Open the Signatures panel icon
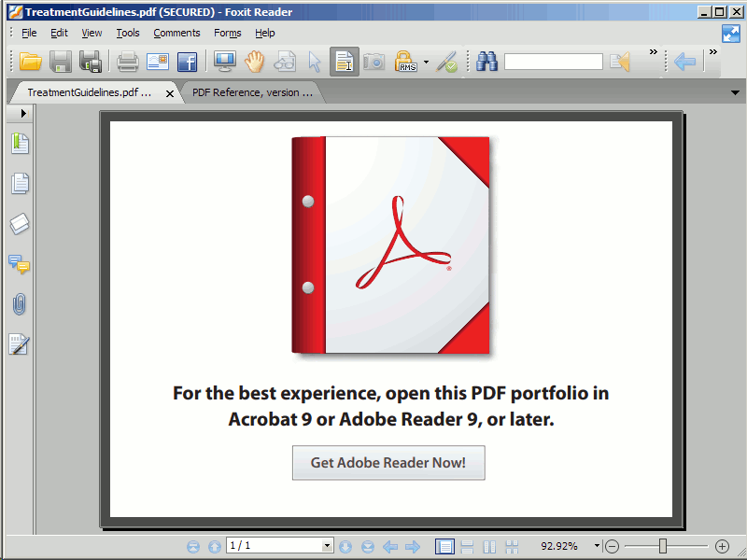 point(19,344)
